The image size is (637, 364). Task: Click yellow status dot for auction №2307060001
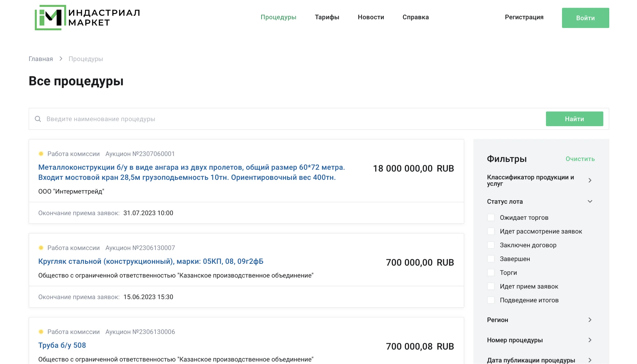point(41,154)
